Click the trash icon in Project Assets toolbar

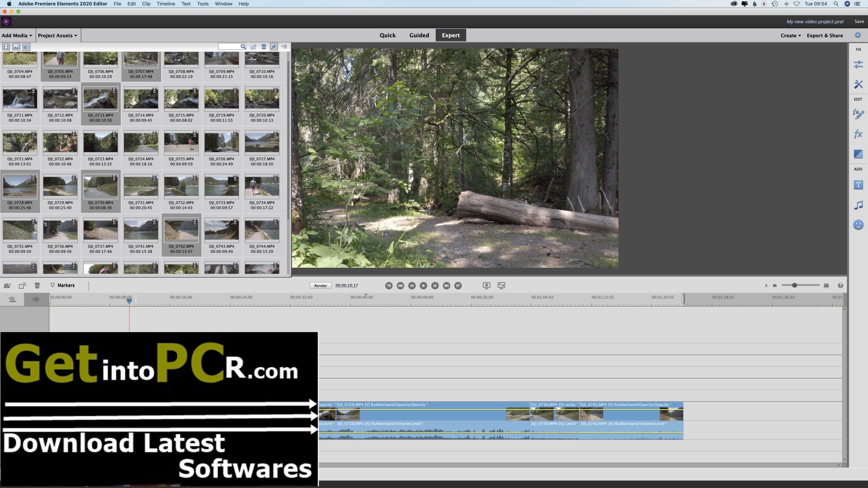264,47
